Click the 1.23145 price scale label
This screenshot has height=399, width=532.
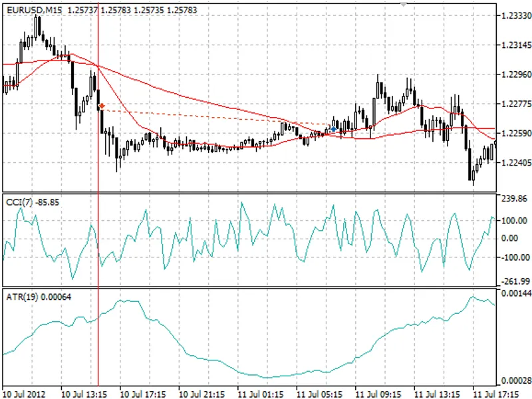(516, 45)
